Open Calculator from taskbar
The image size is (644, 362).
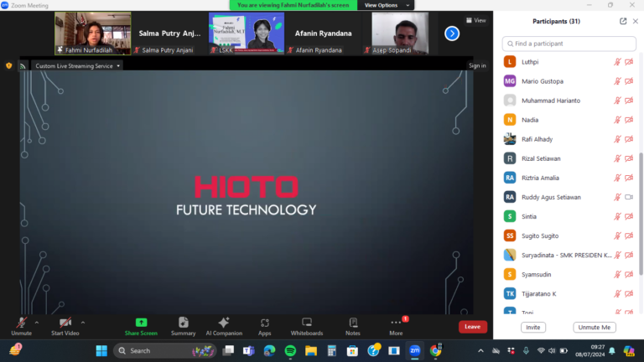[332, 350]
